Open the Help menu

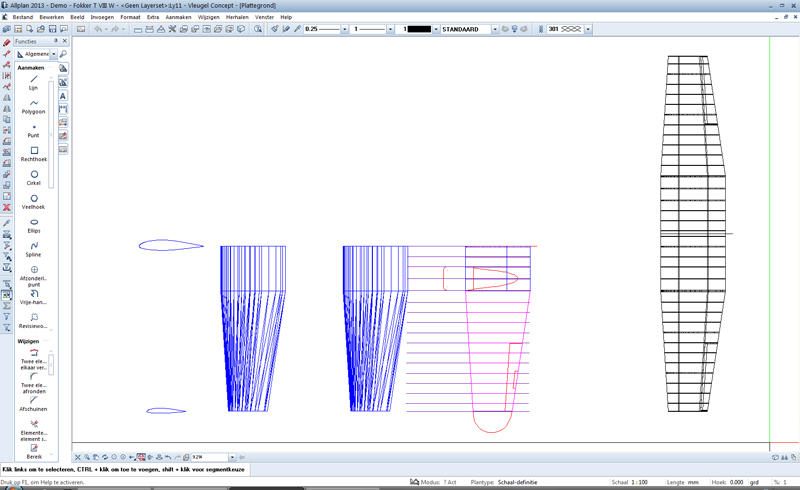point(286,17)
